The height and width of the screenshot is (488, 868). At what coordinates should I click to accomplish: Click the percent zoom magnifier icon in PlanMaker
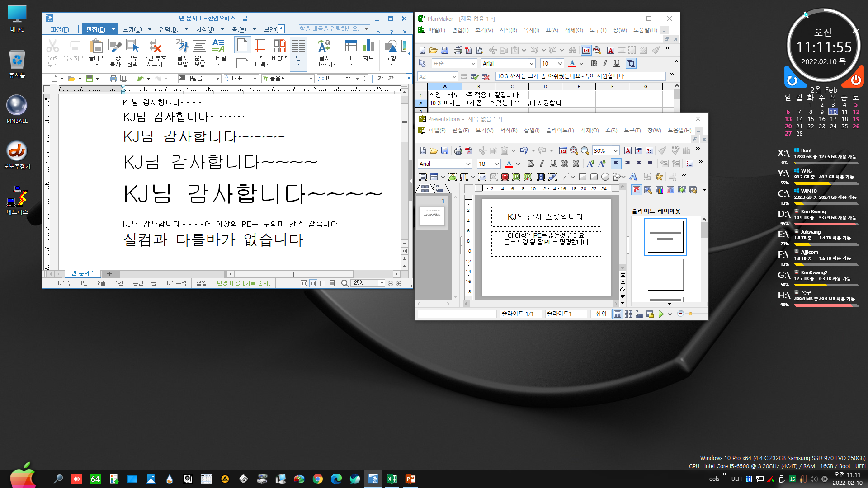(597, 50)
